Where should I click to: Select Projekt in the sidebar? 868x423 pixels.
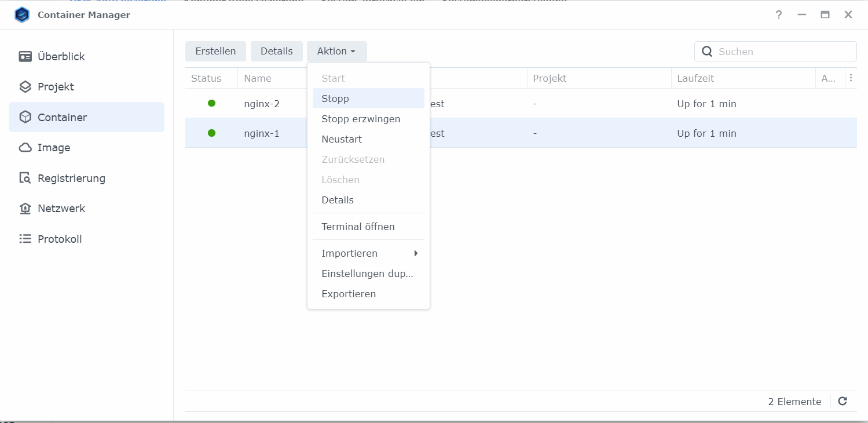coord(56,86)
